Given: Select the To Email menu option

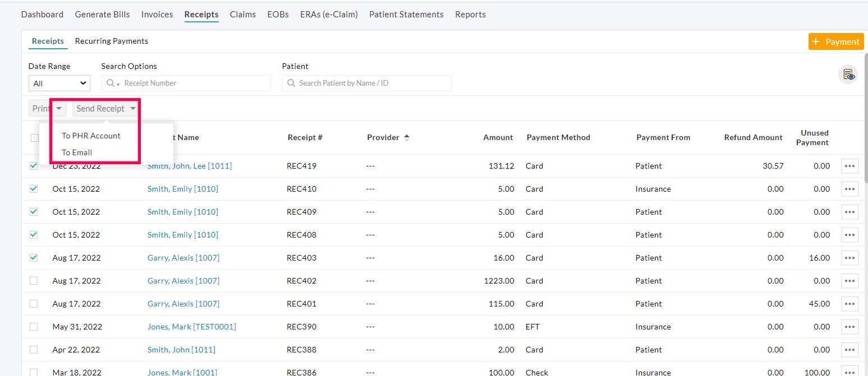Looking at the screenshot, I should coord(77,152).
